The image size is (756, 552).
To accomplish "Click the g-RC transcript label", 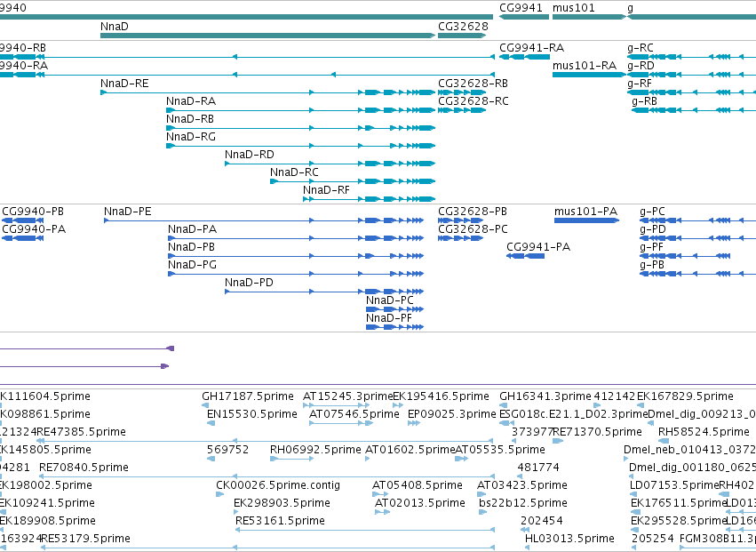I will pos(641,48).
